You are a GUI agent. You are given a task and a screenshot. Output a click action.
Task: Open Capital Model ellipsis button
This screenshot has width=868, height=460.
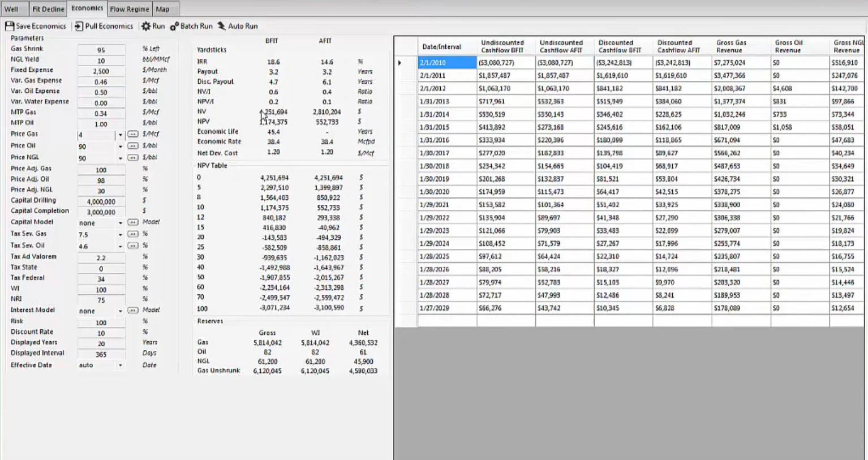pos(132,222)
